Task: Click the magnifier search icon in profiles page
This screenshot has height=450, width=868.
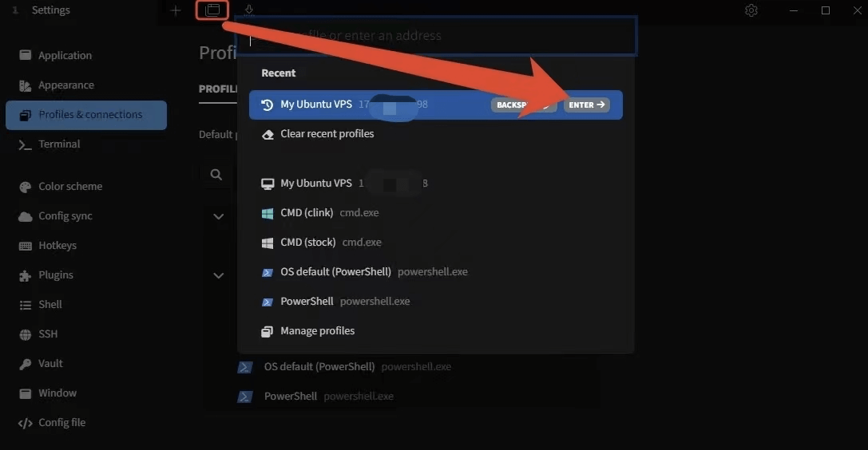Action: pos(216,175)
